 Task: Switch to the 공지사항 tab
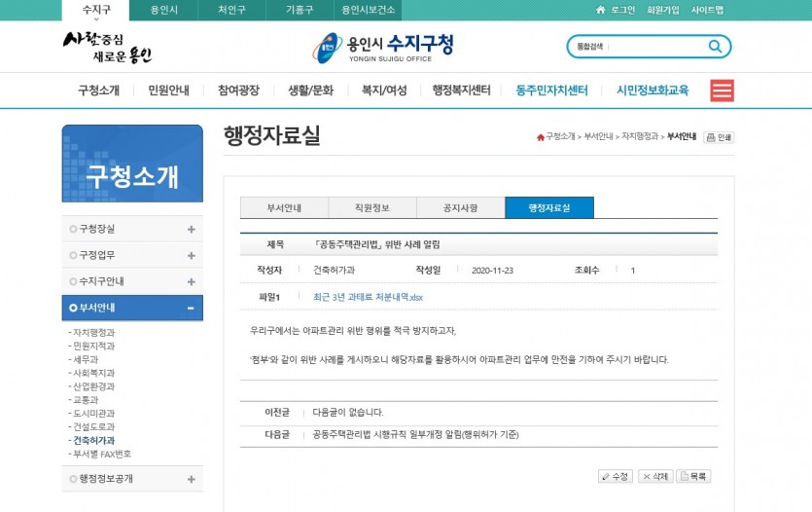click(460, 207)
